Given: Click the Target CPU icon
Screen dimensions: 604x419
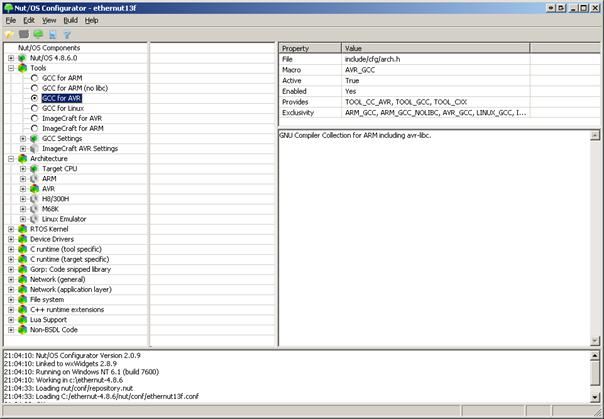Looking at the screenshot, I should click(x=34, y=169).
